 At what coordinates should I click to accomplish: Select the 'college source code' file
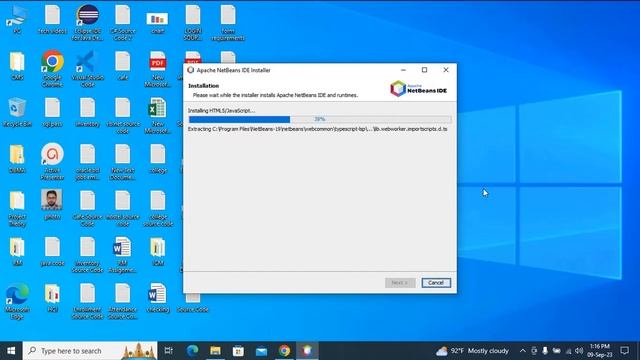pyautogui.click(x=158, y=208)
